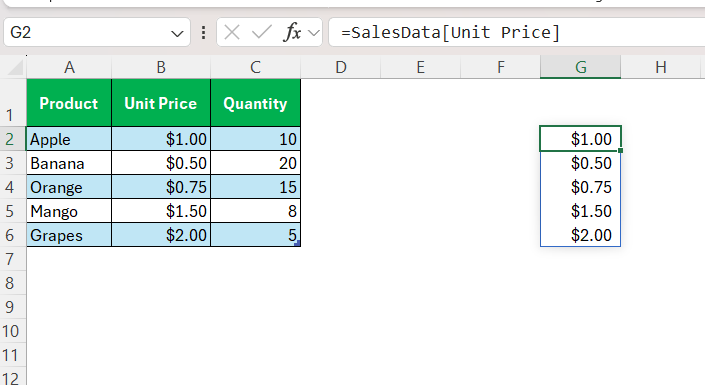Select column C header

pos(255,67)
